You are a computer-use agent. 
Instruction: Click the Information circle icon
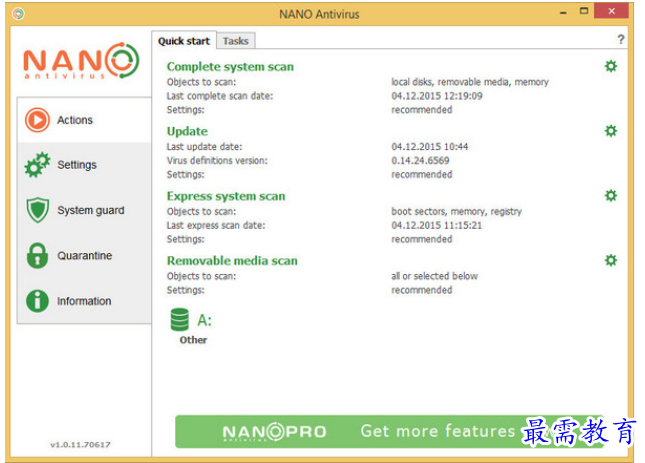(37, 301)
